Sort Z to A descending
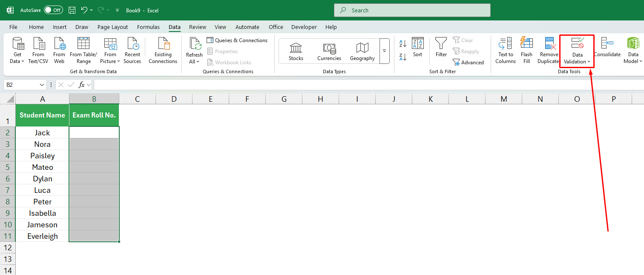 (x=403, y=57)
